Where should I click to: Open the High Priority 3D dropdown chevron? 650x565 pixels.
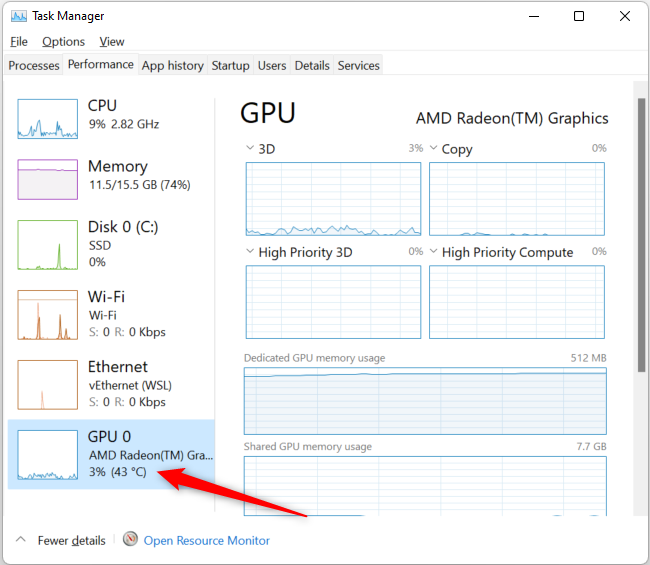(x=250, y=251)
